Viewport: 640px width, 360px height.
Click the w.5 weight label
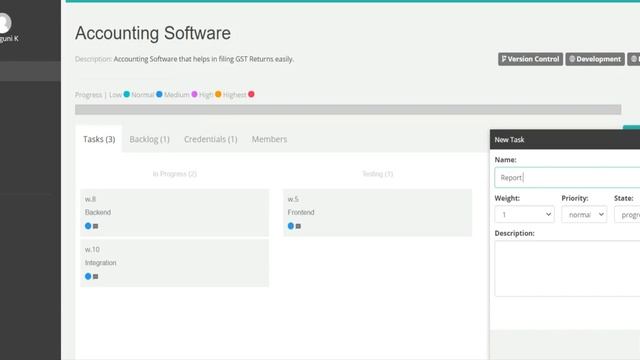tap(293, 199)
